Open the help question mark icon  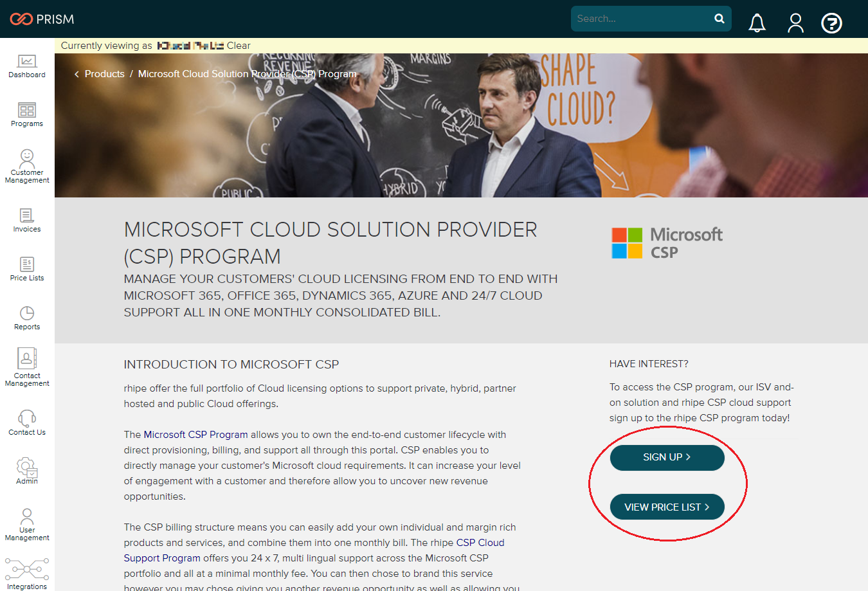pyautogui.click(x=832, y=23)
